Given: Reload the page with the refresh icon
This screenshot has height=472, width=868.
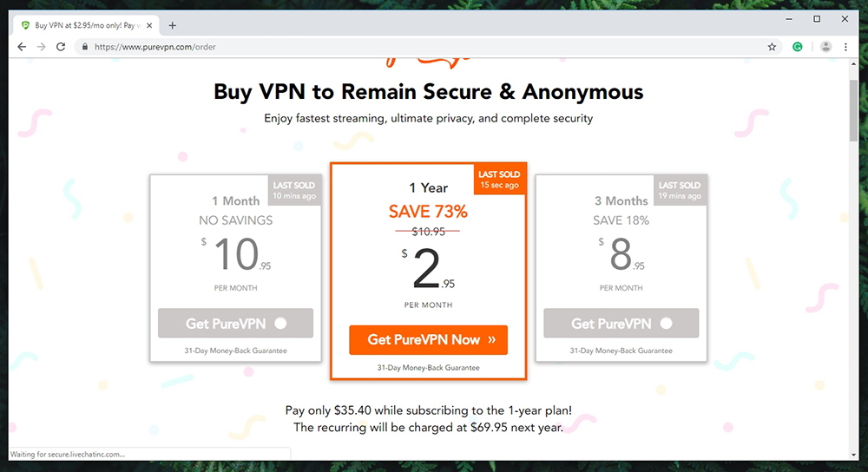Looking at the screenshot, I should tap(61, 47).
